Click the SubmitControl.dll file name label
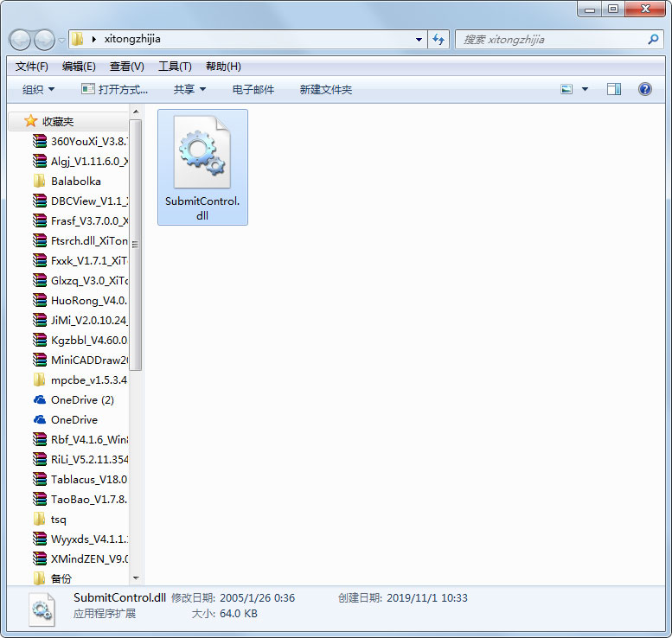This screenshot has width=672, height=638. tap(202, 208)
